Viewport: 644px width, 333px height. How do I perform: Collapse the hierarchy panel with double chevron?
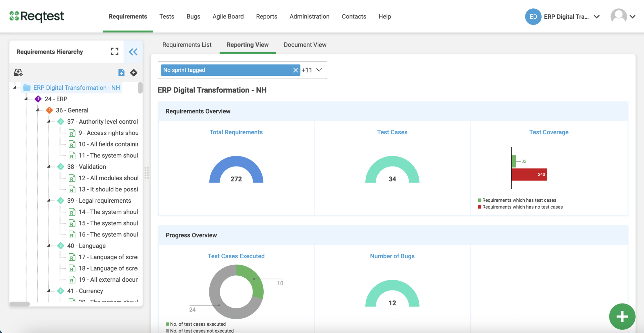[133, 52]
